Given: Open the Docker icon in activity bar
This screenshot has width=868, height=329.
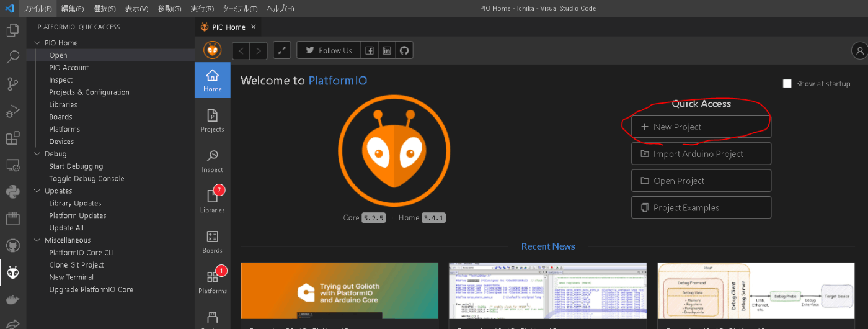Looking at the screenshot, I should (12, 299).
